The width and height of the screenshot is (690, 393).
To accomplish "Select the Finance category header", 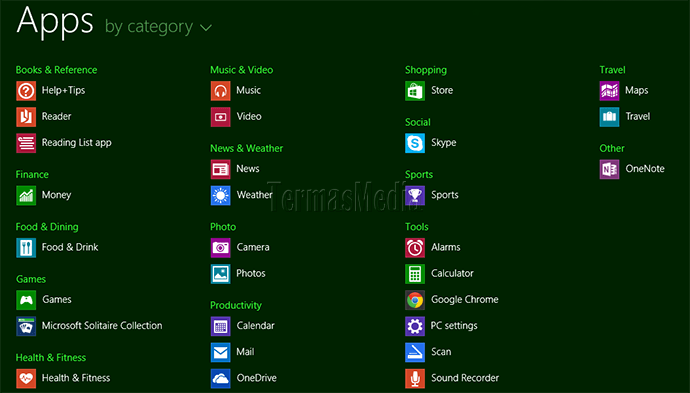I will pyautogui.click(x=32, y=175).
